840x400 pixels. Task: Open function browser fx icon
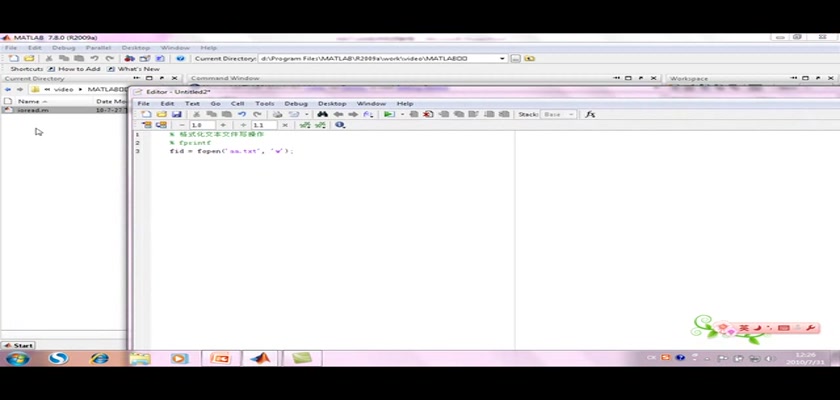pos(590,114)
